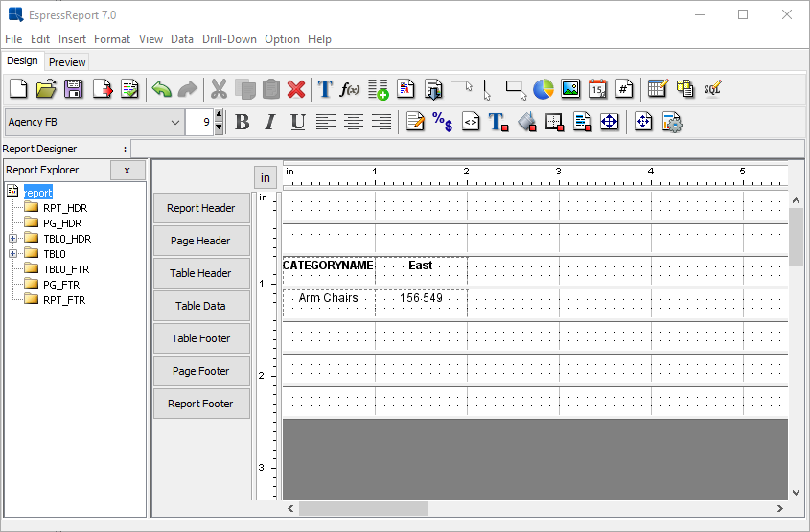Export report using red arrow page icon
The width and height of the screenshot is (810, 532).
tap(102, 89)
